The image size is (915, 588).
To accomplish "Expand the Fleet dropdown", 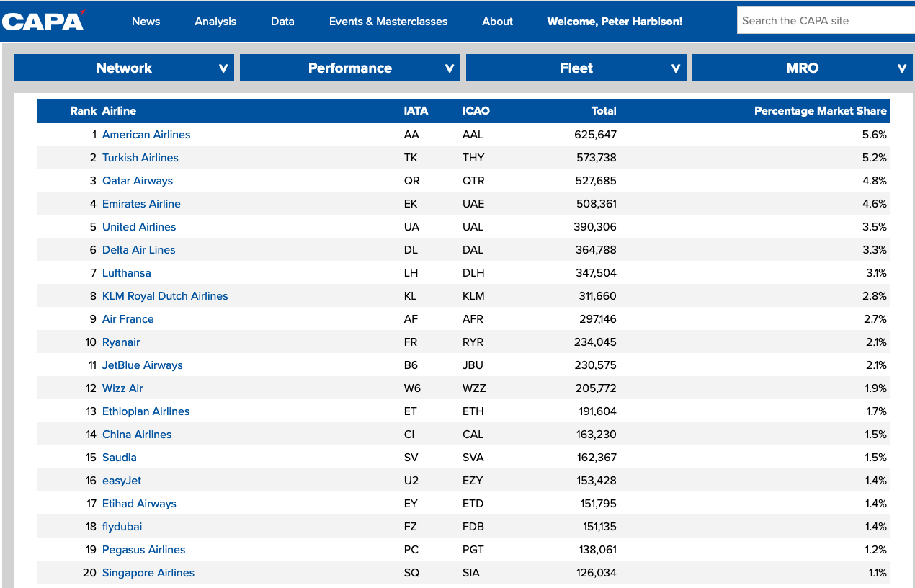I will (x=576, y=68).
